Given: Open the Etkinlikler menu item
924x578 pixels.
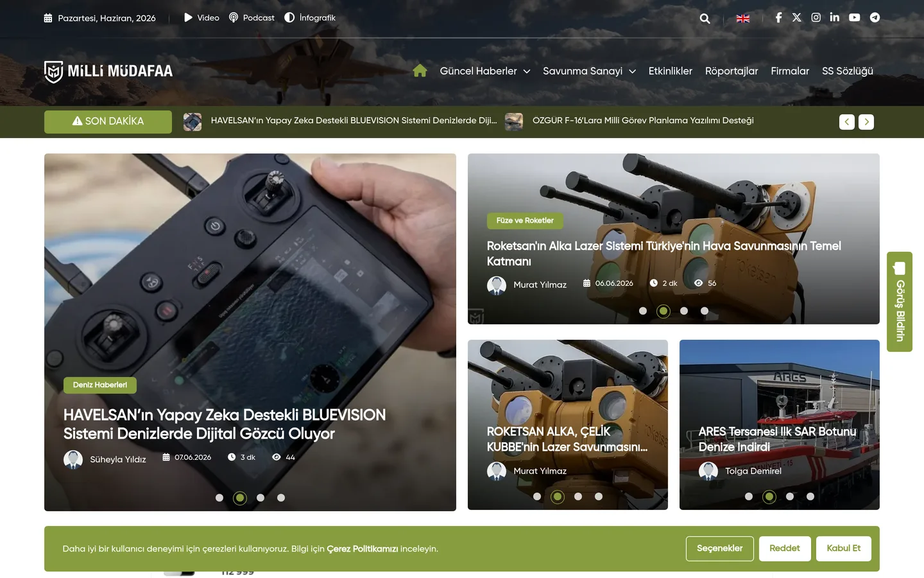Looking at the screenshot, I should pos(671,71).
